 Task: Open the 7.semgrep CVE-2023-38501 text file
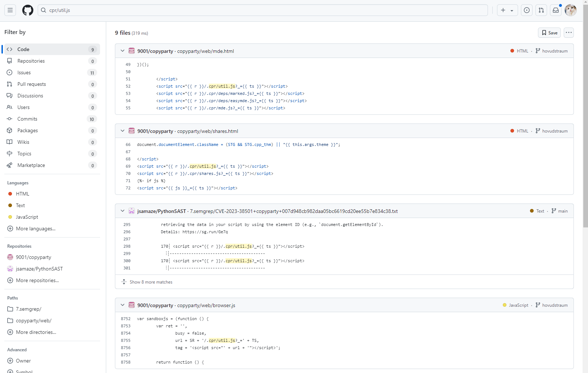[294, 211]
